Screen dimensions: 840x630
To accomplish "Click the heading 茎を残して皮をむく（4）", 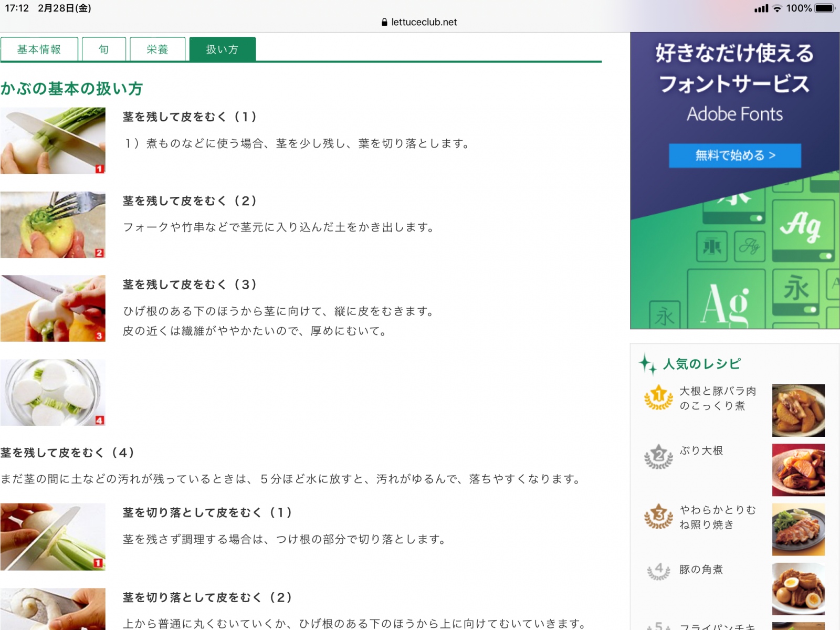I will [x=68, y=453].
